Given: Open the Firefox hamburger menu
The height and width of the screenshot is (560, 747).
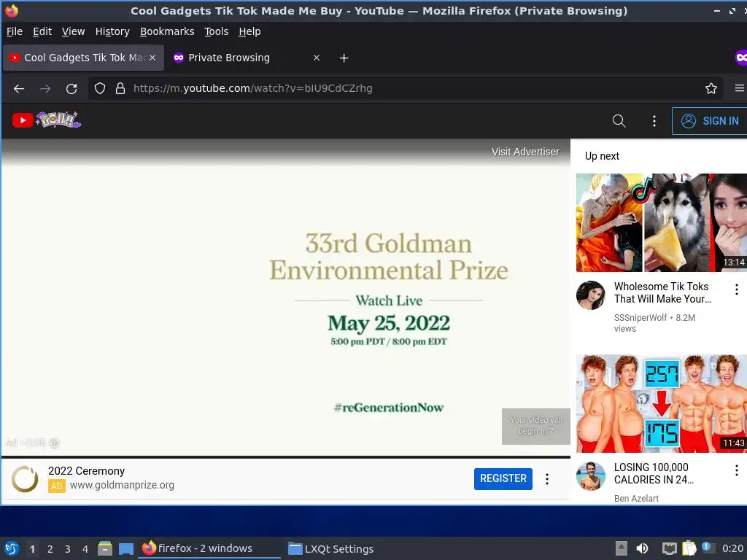Looking at the screenshot, I should pyautogui.click(x=740, y=88).
